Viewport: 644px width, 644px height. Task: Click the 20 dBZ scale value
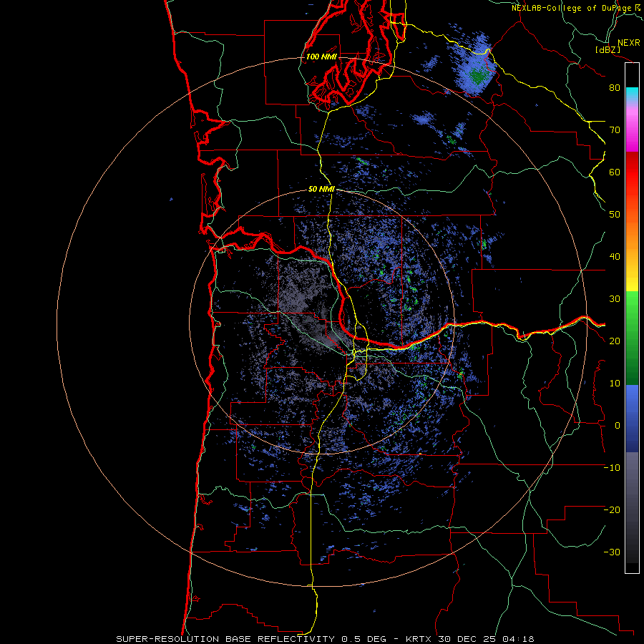coord(615,341)
